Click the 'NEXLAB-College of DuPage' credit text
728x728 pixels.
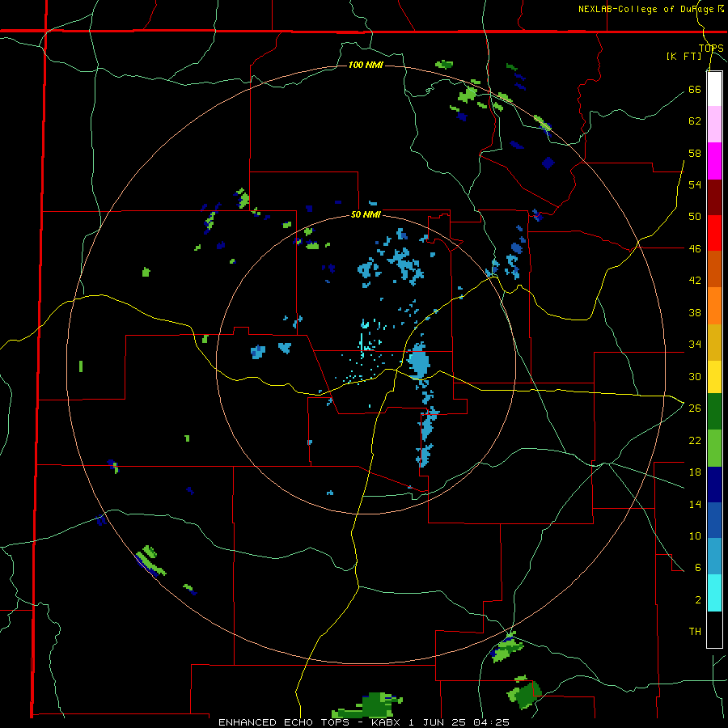click(646, 9)
